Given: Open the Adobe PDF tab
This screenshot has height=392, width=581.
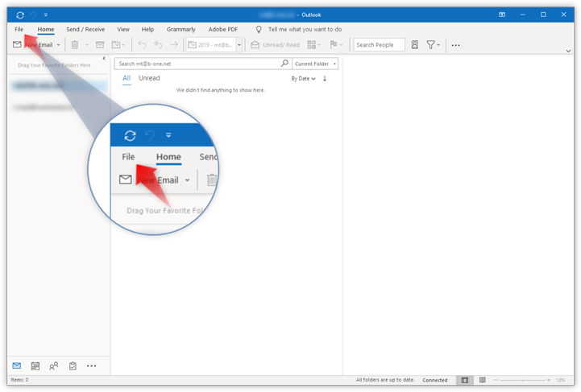Looking at the screenshot, I should coord(222,29).
